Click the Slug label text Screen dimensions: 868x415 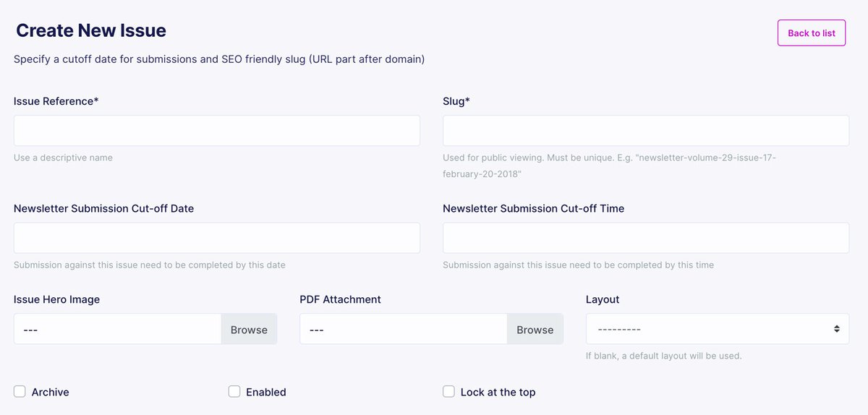click(456, 101)
